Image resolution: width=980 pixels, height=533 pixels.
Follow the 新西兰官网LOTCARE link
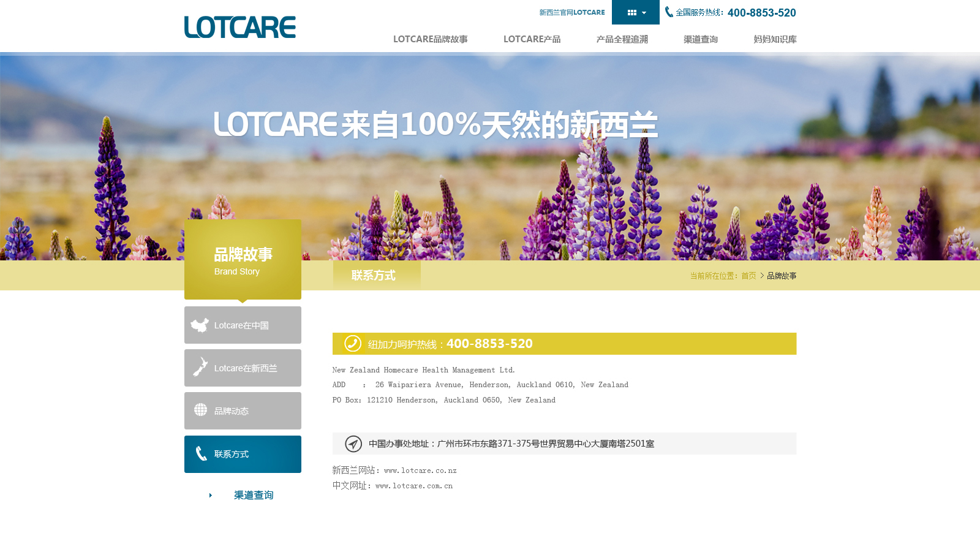[x=571, y=12]
